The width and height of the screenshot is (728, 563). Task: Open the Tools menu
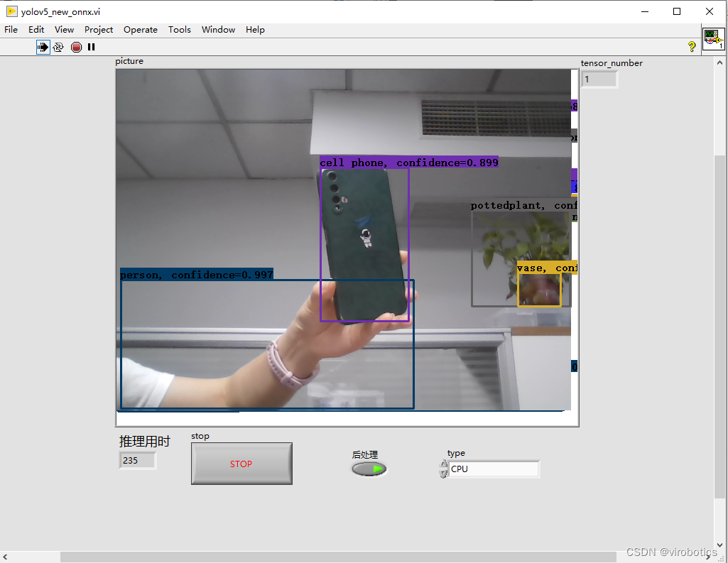pos(179,30)
